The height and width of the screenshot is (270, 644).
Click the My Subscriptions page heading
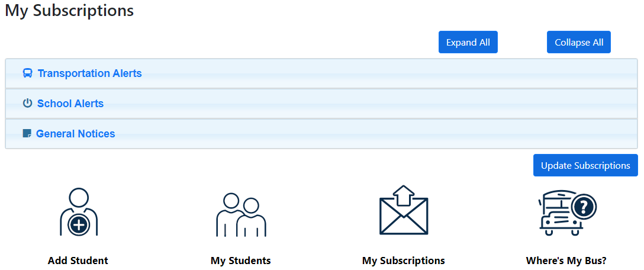point(69,11)
